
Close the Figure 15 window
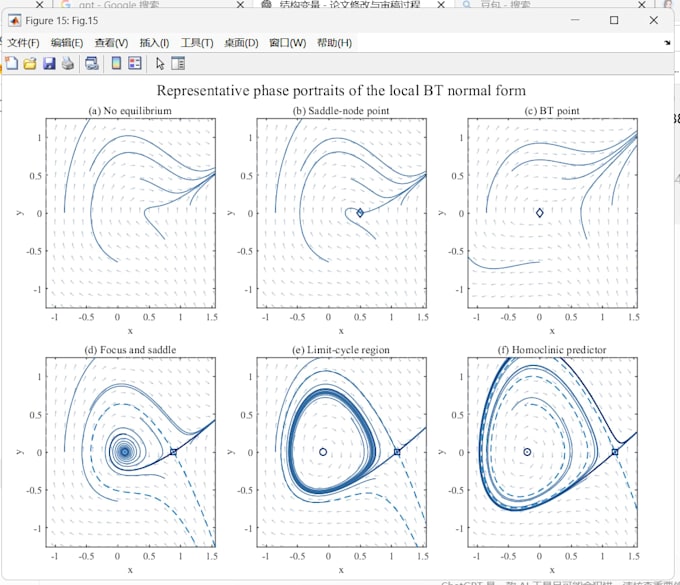(654, 20)
